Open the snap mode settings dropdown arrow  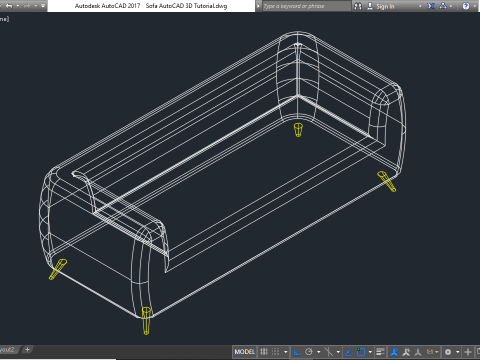tap(286, 352)
